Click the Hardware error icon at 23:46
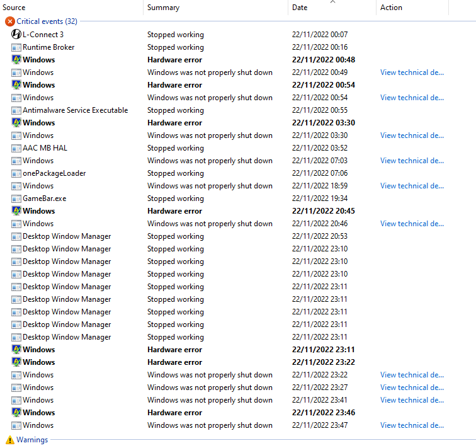Screen dimensions: 476x448 pos(16,412)
